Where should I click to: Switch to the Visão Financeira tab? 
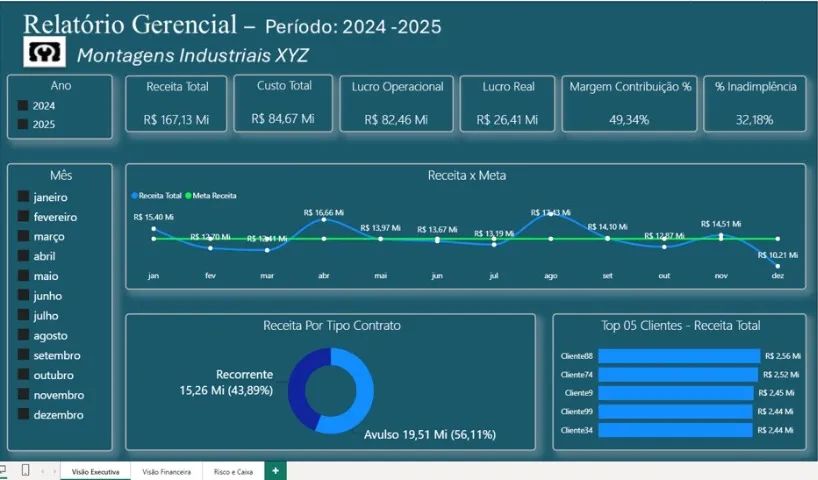pos(166,472)
